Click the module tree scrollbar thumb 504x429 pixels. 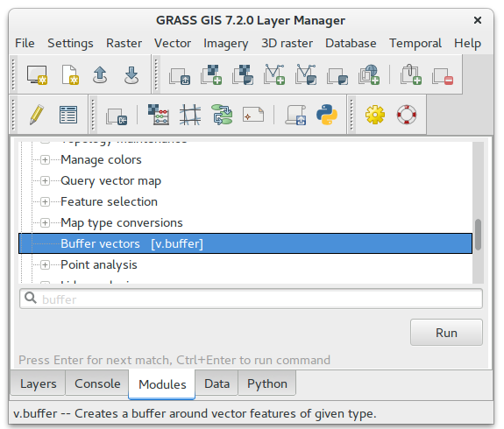pyautogui.click(x=478, y=235)
